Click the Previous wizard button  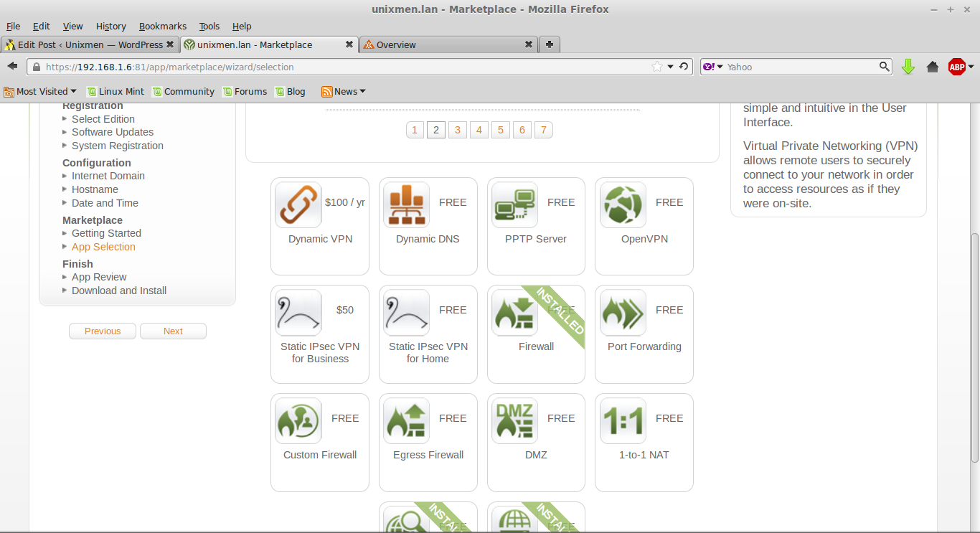coord(103,331)
